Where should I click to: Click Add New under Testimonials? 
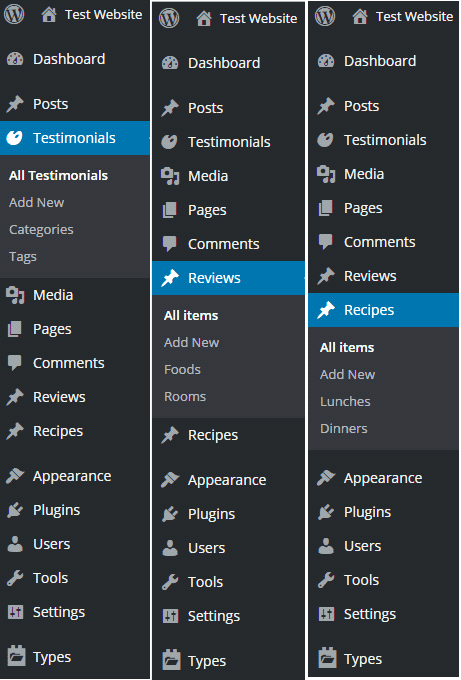click(36, 203)
